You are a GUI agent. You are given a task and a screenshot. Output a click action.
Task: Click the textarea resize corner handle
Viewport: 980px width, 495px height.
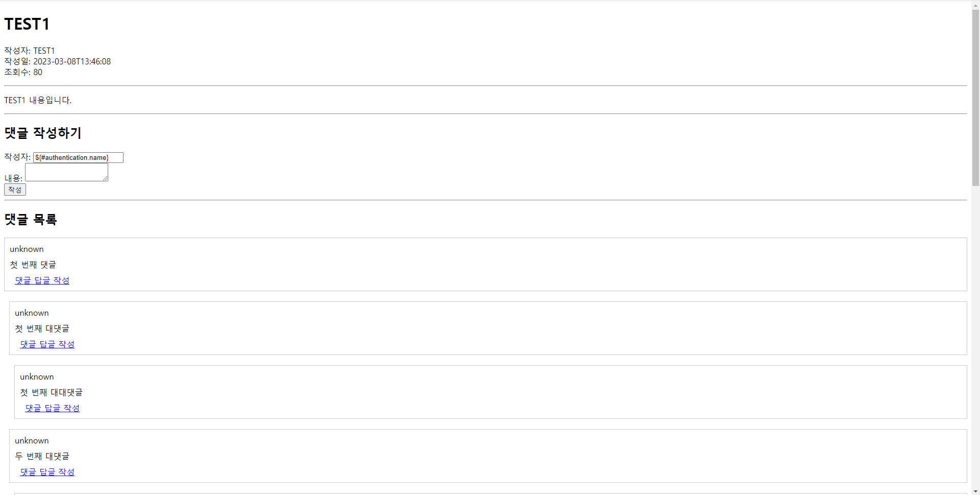pos(106,180)
